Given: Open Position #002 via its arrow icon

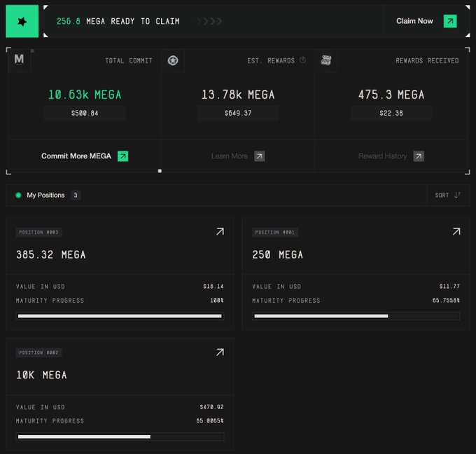Looking at the screenshot, I should 220,352.
